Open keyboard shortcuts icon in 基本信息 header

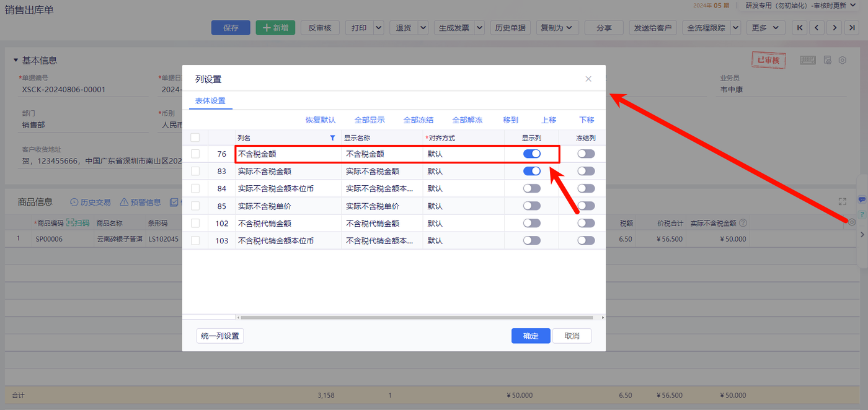pos(807,60)
